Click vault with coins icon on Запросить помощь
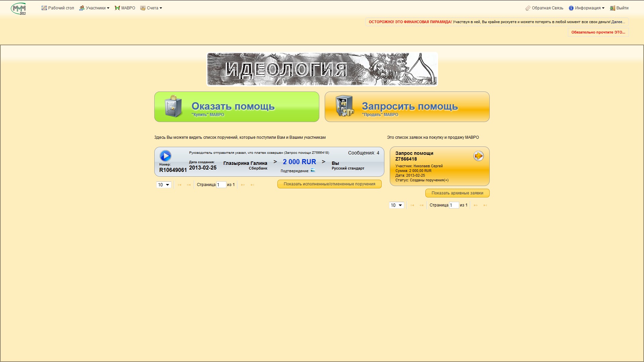The width and height of the screenshot is (644, 362). (x=345, y=106)
